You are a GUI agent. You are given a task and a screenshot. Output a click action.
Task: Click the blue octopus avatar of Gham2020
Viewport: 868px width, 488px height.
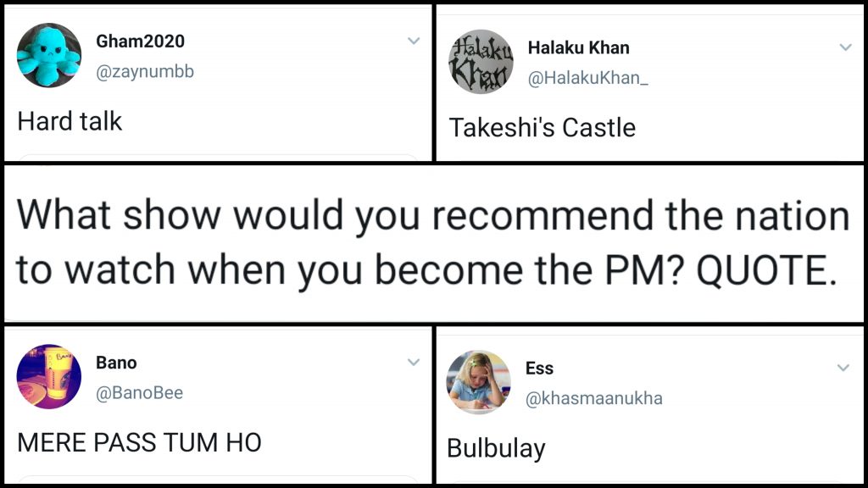[x=49, y=55]
